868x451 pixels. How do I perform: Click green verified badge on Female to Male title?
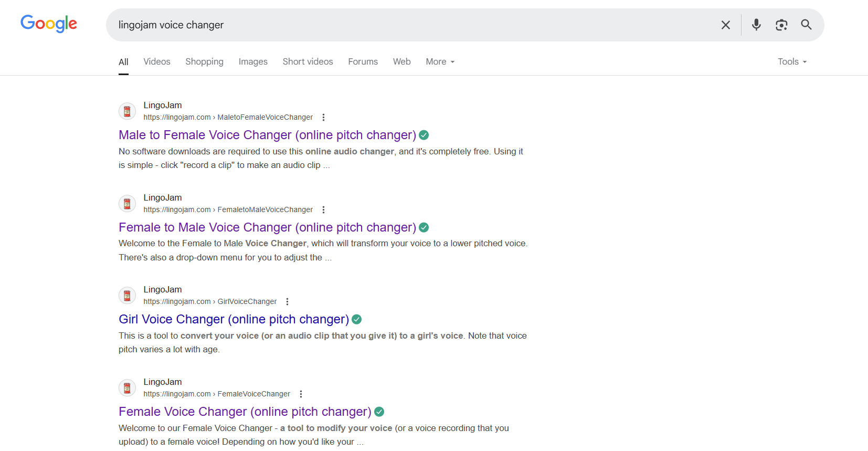[424, 227]
